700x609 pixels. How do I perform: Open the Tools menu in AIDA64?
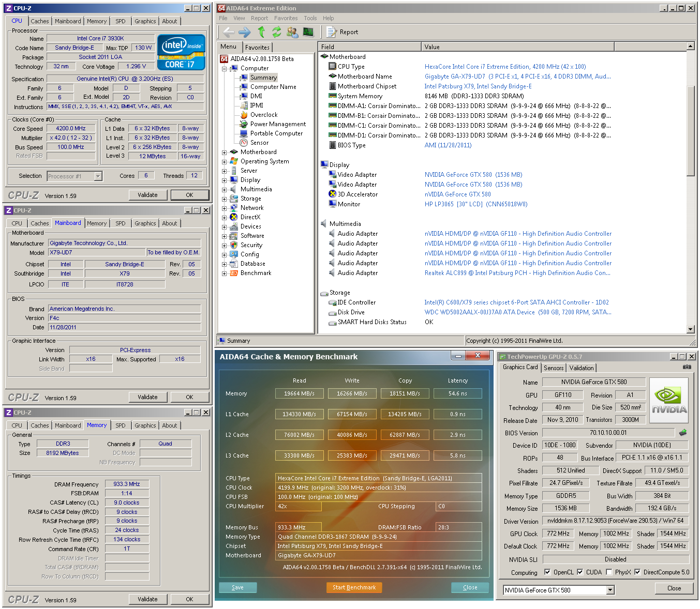click(x=310, y=18)
